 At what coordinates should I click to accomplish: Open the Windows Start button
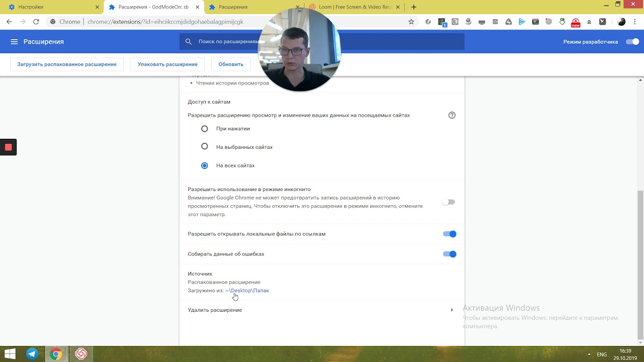10,354
